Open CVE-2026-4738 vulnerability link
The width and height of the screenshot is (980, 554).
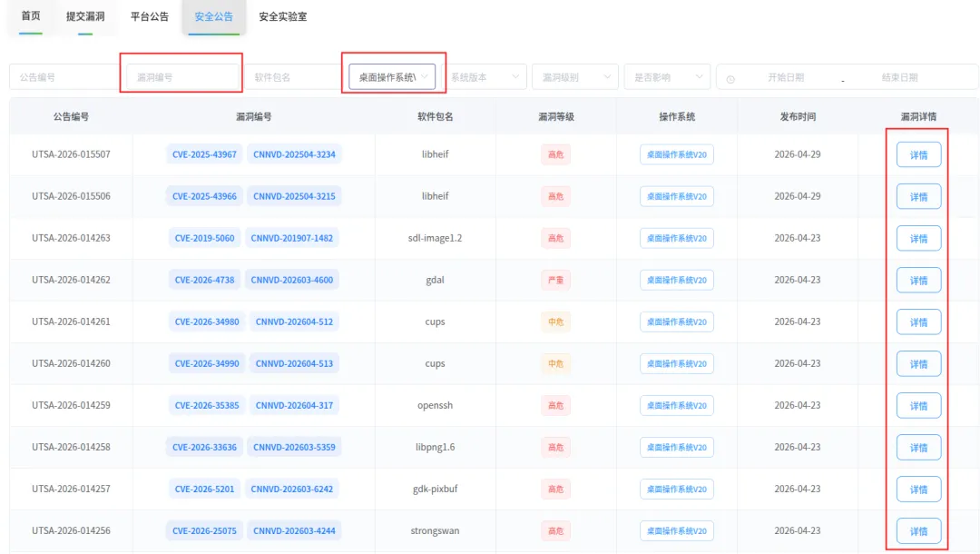204,280
